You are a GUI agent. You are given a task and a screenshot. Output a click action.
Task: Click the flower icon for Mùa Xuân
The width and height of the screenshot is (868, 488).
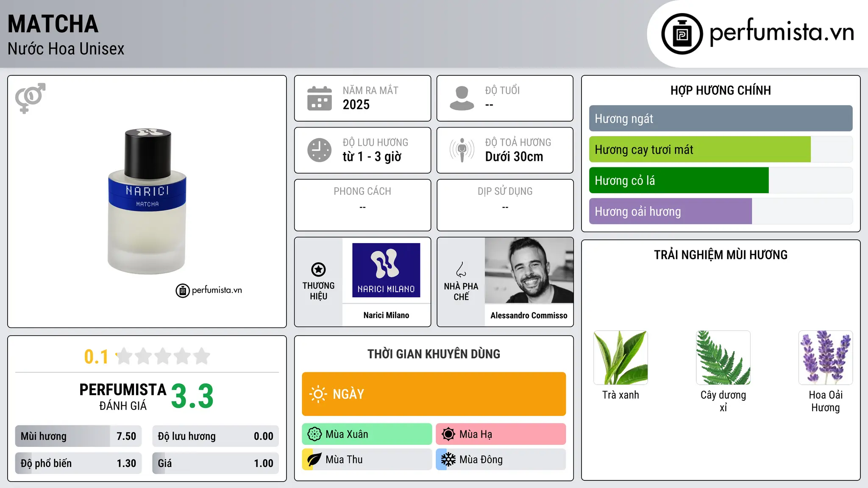[314, 434]
